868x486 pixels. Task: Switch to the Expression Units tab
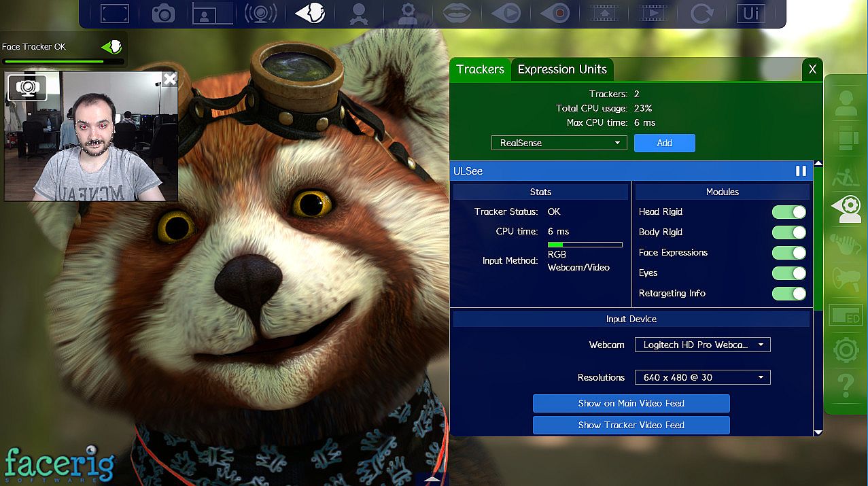[x=562, y=69]
